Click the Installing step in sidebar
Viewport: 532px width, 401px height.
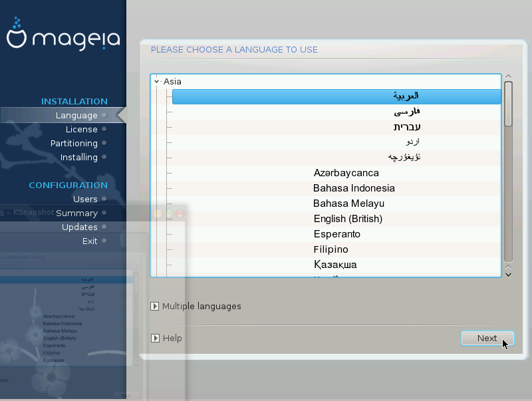[78, 157]
